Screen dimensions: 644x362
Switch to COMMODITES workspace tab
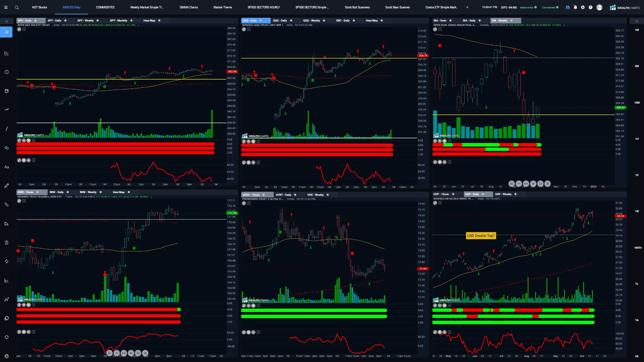[x=105, y=7]
